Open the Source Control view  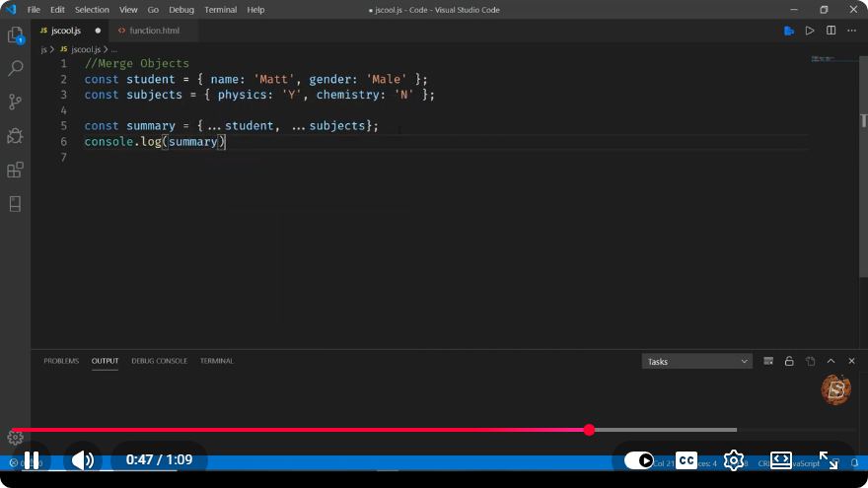[16, 102]
